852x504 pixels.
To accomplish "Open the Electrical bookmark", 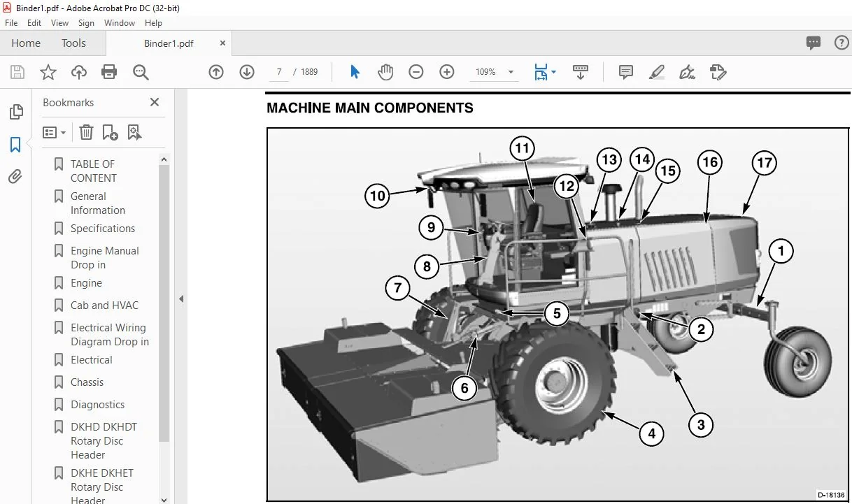I will 91,360.
